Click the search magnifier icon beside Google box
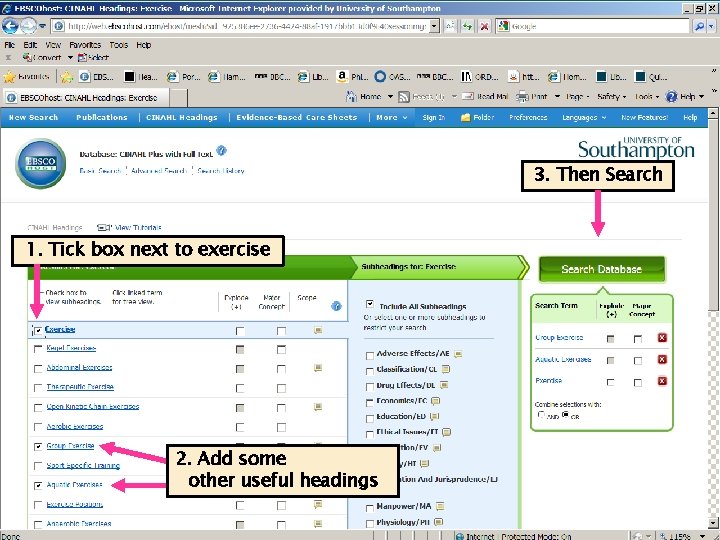 pyautogui.click(x=699, y=26)
